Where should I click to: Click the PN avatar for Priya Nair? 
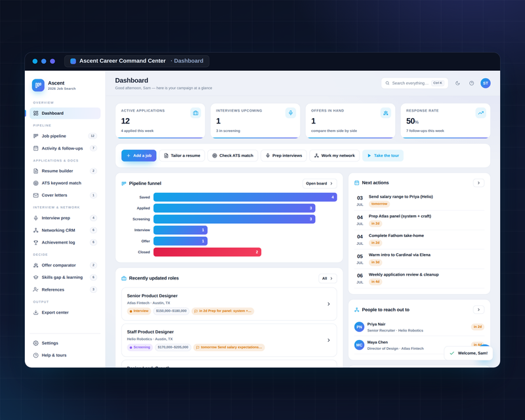359,327
